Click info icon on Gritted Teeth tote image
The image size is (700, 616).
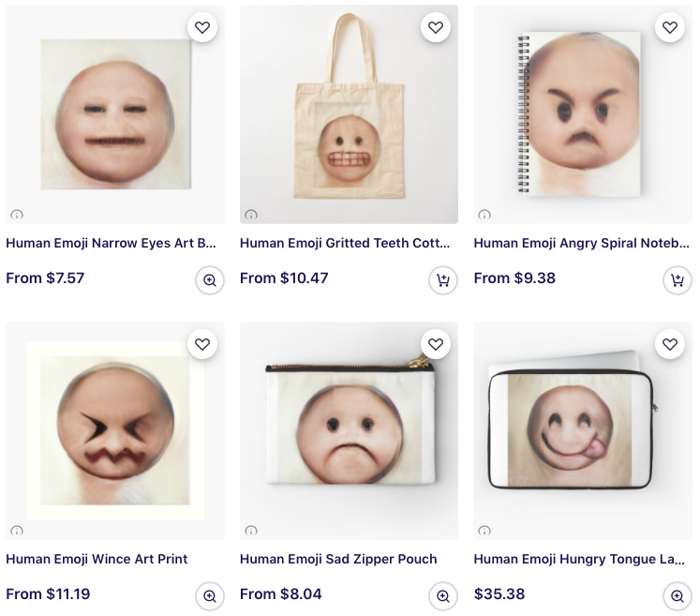(x=251, y=215)
